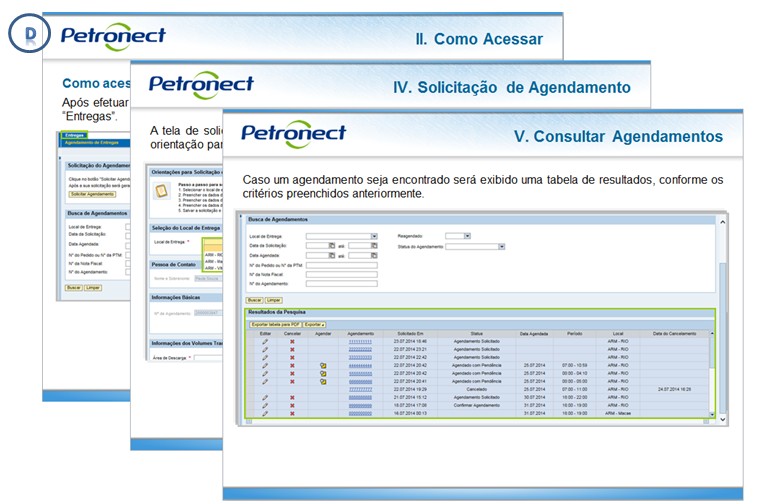Click the Status column header

point(476,334)
